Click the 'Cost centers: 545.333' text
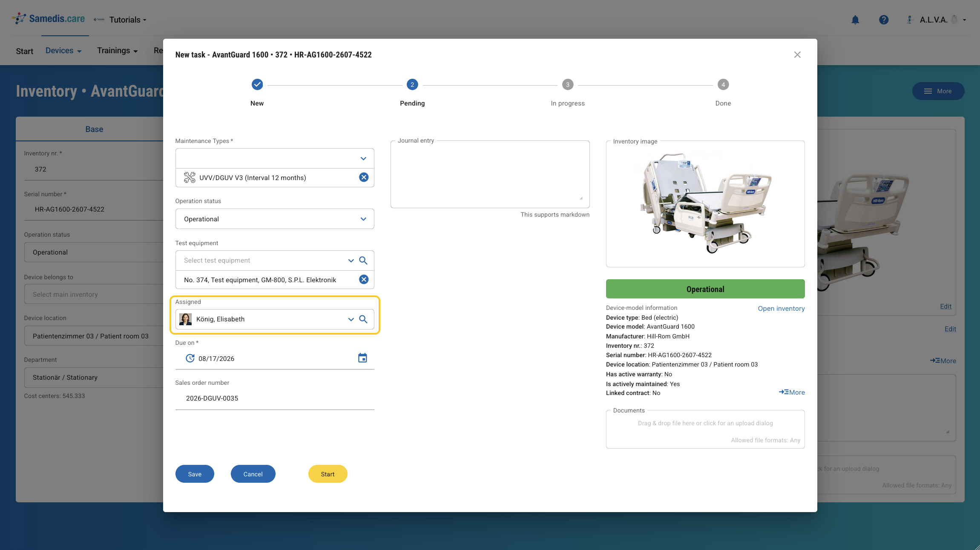This screenshot has height=550, width=980. click(x=55, y=396)
